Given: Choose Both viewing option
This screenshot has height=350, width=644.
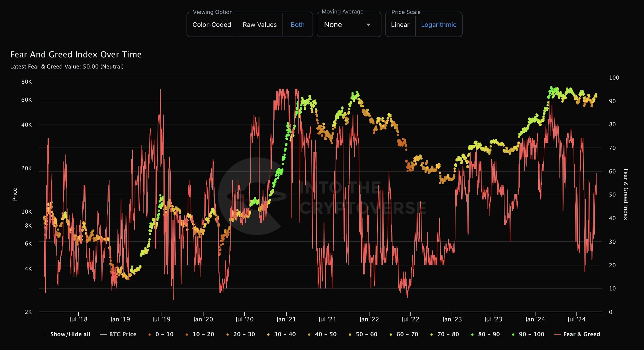Looking at the screenshot, I should [x=297, y=25].
